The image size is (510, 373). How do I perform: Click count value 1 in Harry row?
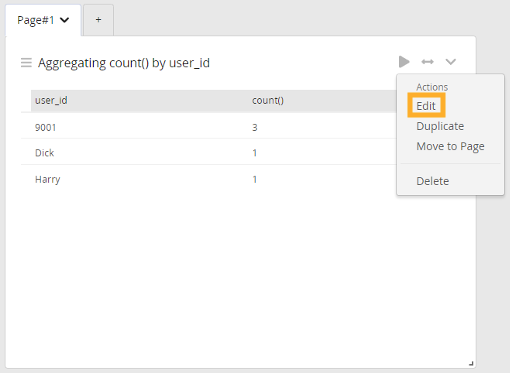(x=255, y=179)
